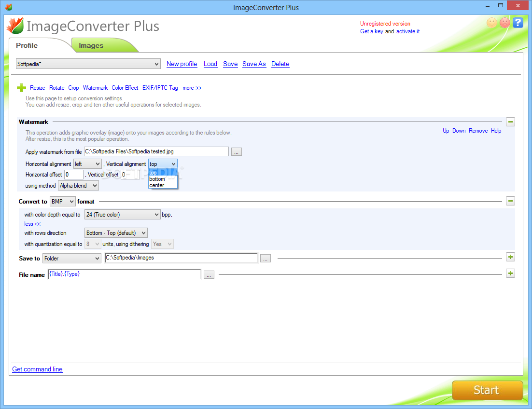Image resolution: width=532 pixels, height=409 pixels.
Task: Click the green plus add-operation icon
Action: [x=21, y=88]
